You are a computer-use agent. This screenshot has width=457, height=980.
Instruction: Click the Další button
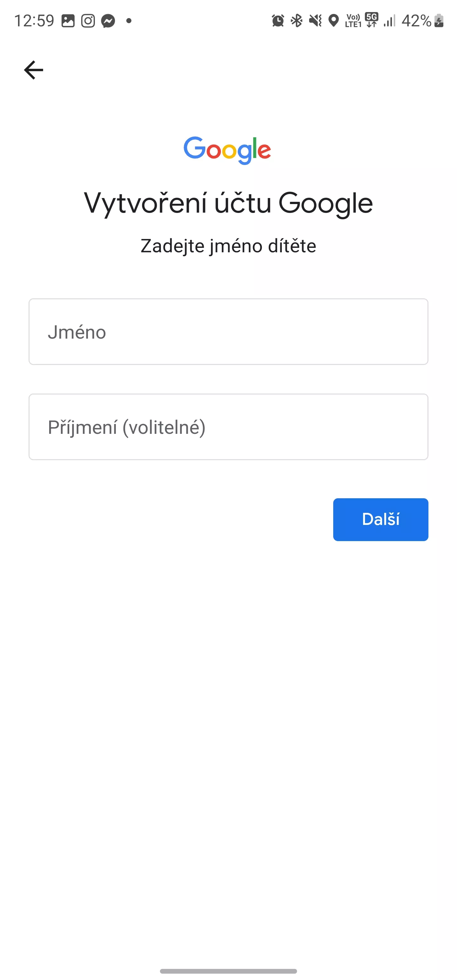[x=381, y=519]
